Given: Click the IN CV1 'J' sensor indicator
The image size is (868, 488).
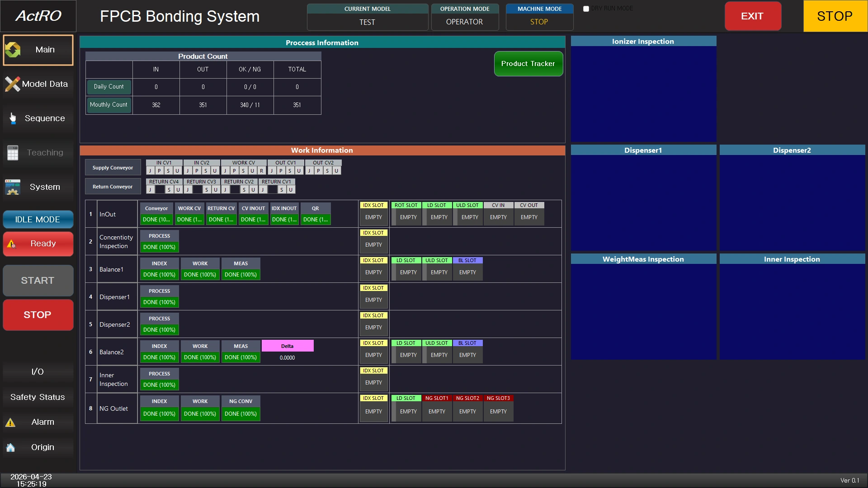Looking at the screenshot, I should [x=150, y=171].
